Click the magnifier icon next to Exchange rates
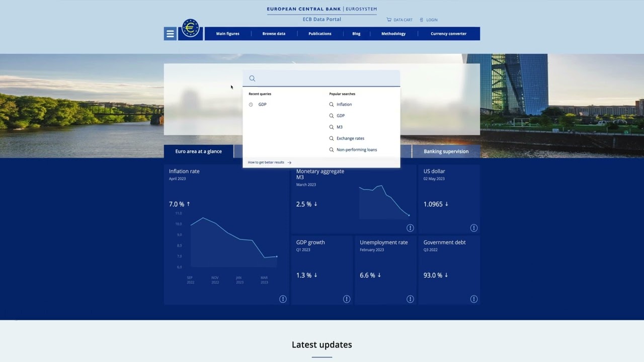Viewport: 644px width, 362px height. [x=332, y=138]
